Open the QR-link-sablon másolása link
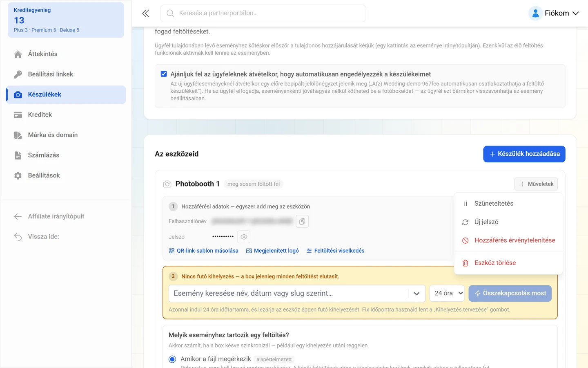 pos(203,251)
